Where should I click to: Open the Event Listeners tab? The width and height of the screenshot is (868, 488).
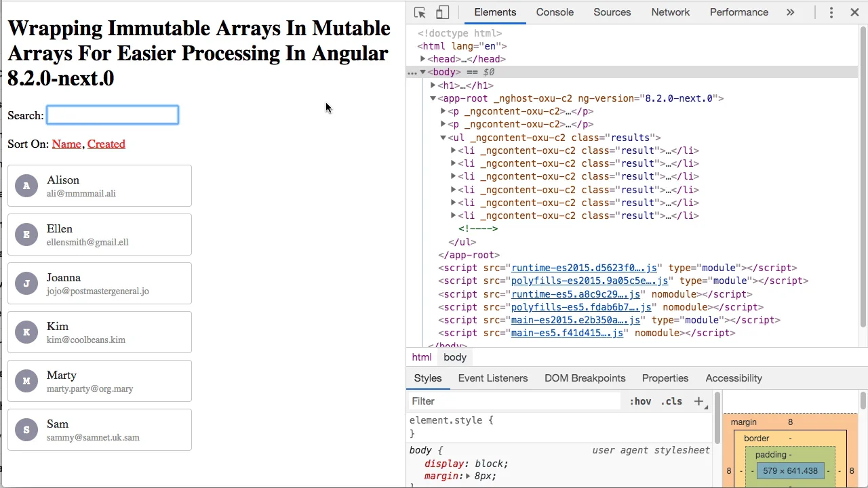pos(492,378)
